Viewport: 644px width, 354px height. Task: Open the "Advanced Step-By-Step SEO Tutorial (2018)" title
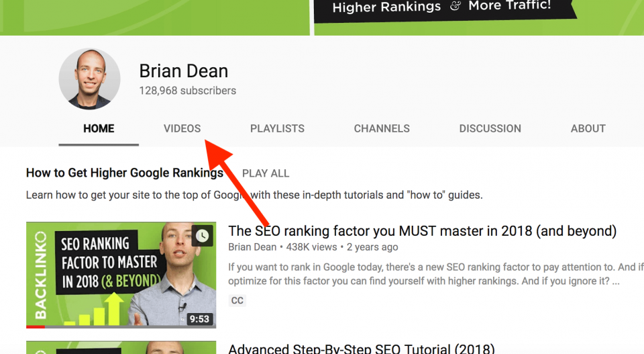tap(361, 349)
